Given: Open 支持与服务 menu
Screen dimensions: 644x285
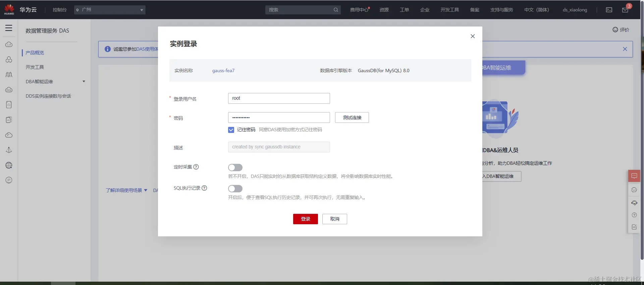Looking at the screenshot, I should (x=501, y=10).
